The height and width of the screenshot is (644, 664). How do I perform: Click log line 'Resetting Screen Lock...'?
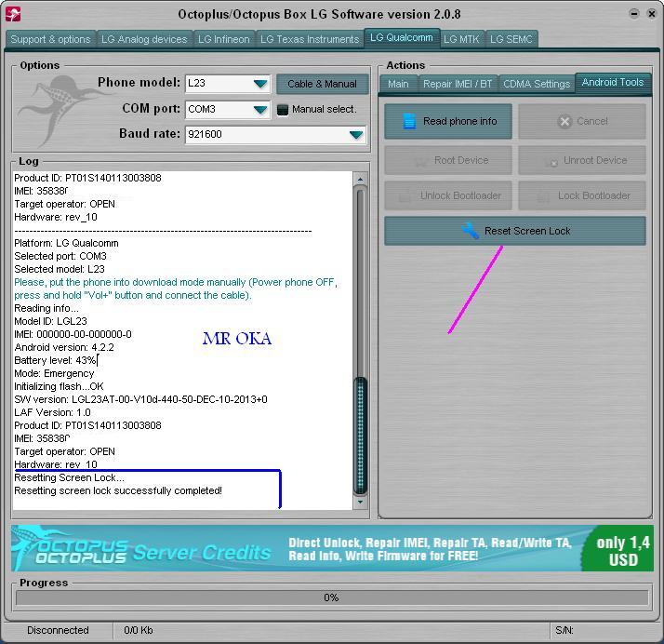(x=70, y=477)
